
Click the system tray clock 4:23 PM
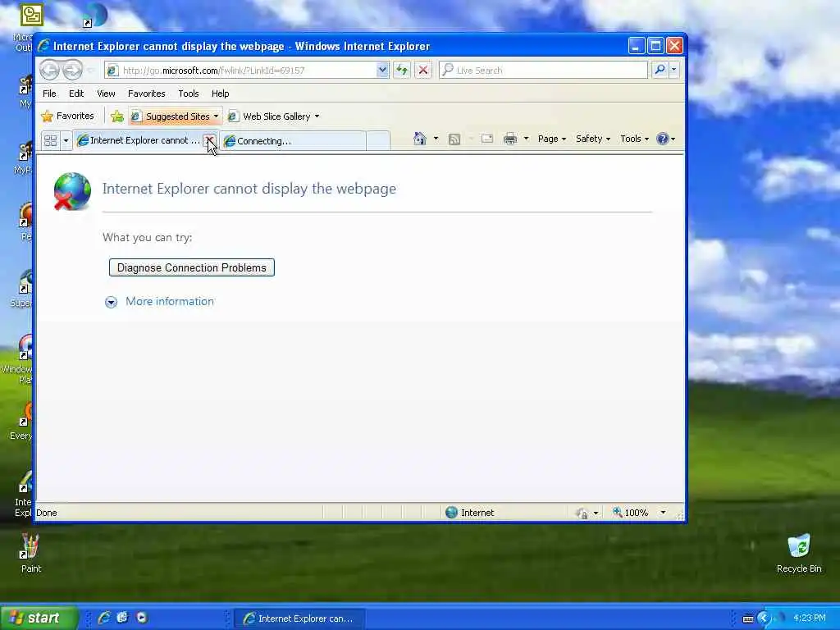pos(809,619)
